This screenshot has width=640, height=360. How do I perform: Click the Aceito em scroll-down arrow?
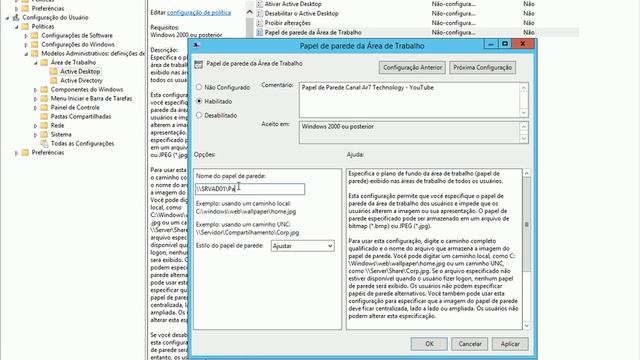coord(524,139)
